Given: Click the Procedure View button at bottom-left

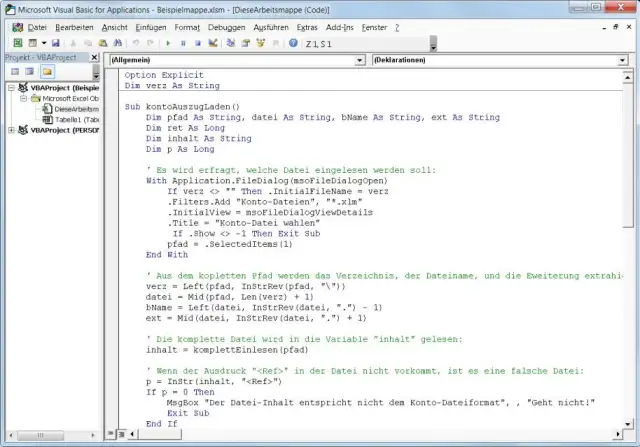Looking at the screenshot, I should click(111, 434).
